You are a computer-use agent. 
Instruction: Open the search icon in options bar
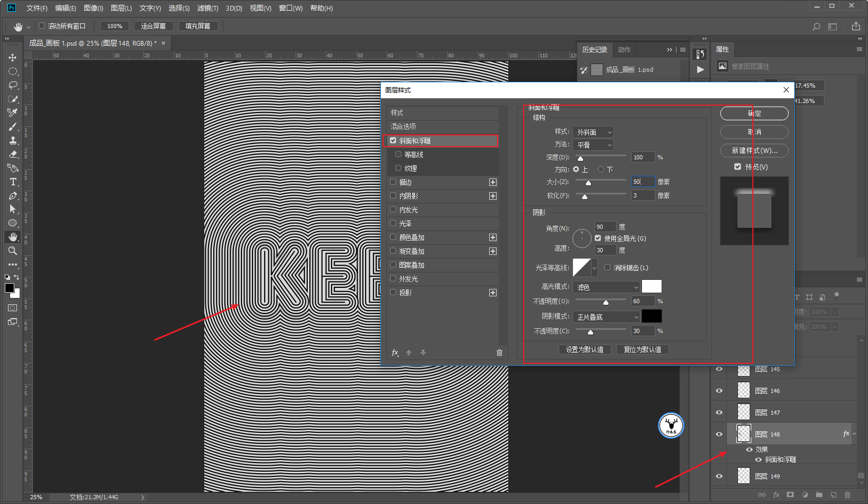(817, 27)
